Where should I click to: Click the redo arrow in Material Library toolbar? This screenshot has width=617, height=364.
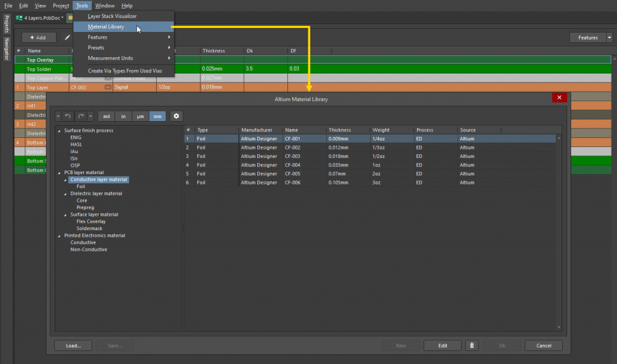(x=81, y=116)
